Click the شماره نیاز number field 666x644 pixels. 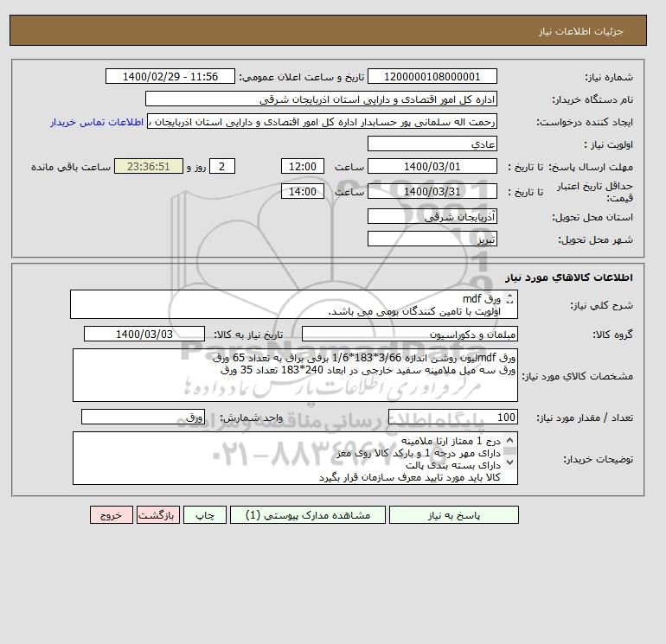(x=432, y=76)
